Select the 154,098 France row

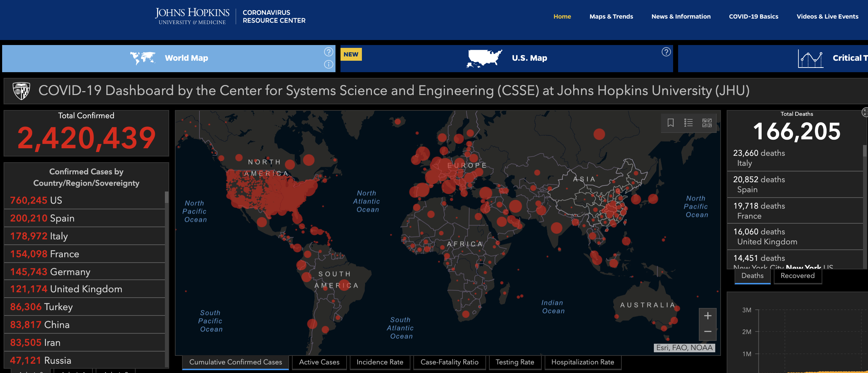click(x=85, y=254)
